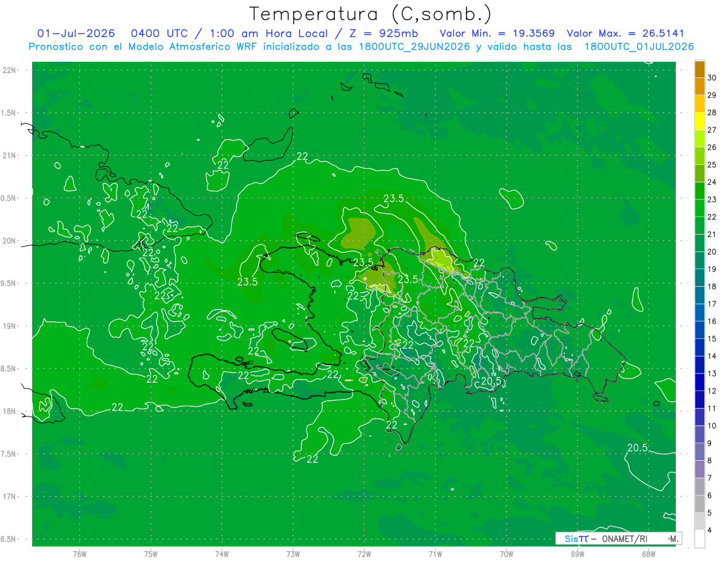Click the 76W longitude axis label

click(79, 554)
